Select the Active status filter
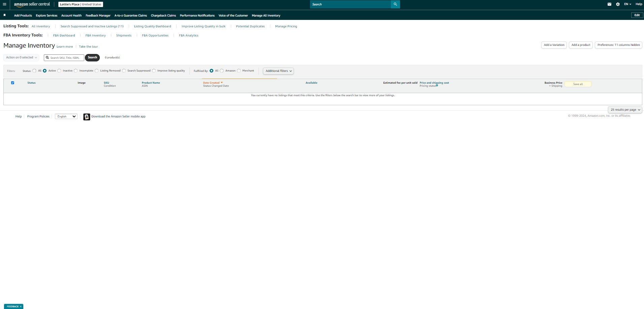Viewport: 644px width, 309px height. [44, 71]
